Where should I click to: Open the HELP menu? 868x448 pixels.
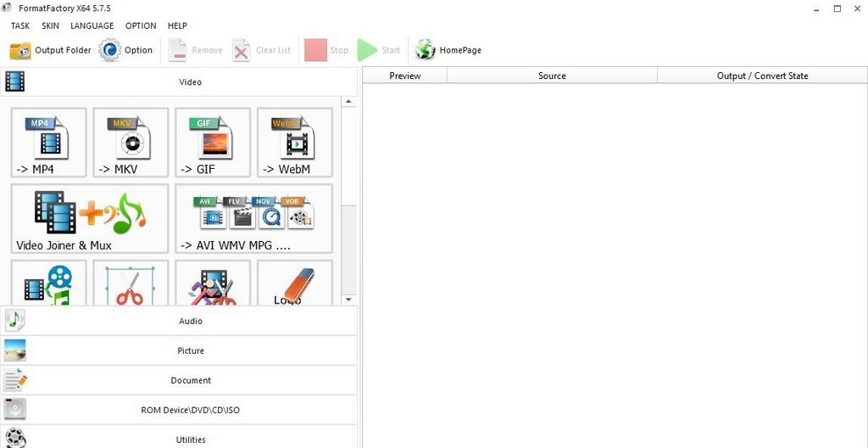pyautogui.click(x=177, y=25)
